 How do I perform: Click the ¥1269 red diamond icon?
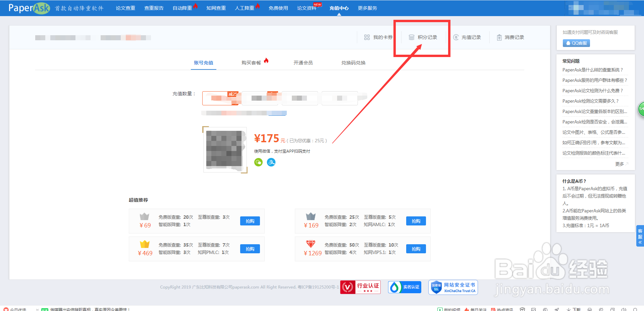click(311, 244)
